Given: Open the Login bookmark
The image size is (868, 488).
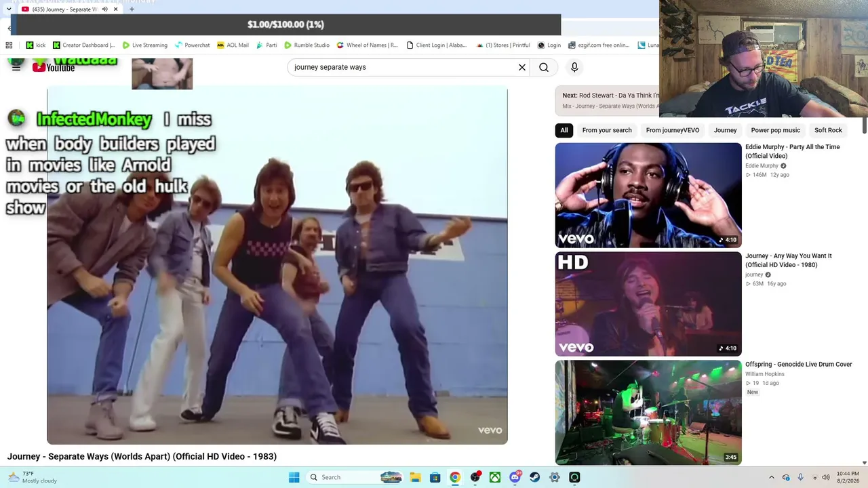Looking at the screenshot, I should 549,45.
